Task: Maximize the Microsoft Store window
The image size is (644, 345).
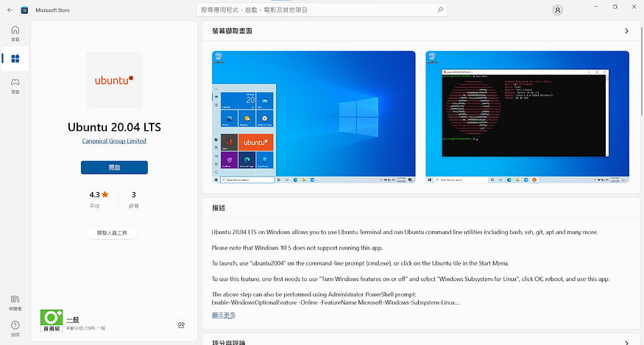Action: (615, 7)
